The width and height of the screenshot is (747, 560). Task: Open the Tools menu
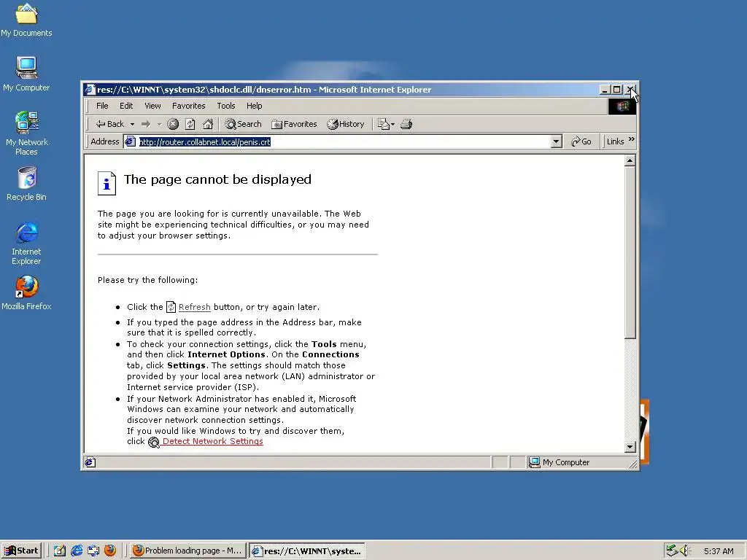226,106
